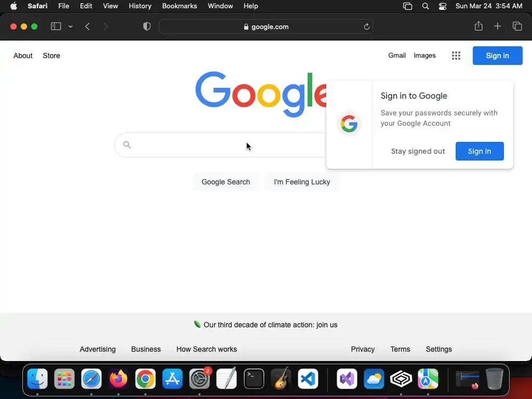The width and height of the screenshot is (532, 399).
Task: Open the Privacy footer link
Action: click(363, 349)
